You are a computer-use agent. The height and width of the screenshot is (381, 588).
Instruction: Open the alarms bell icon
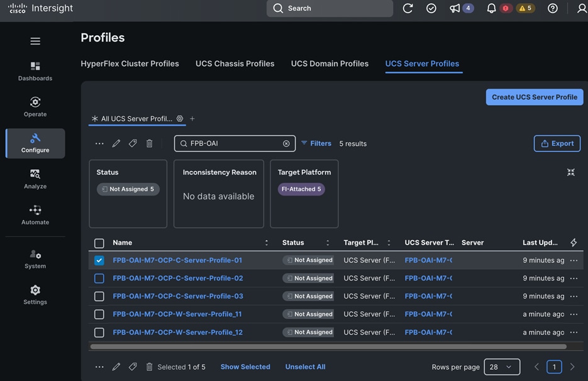(x=491, y=8)
